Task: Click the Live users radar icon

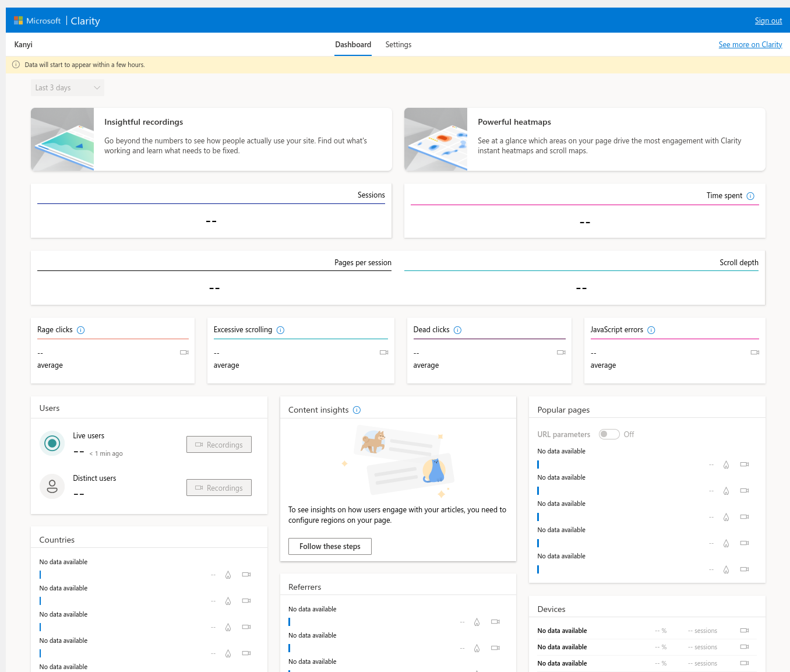Action: click(52, 444)
